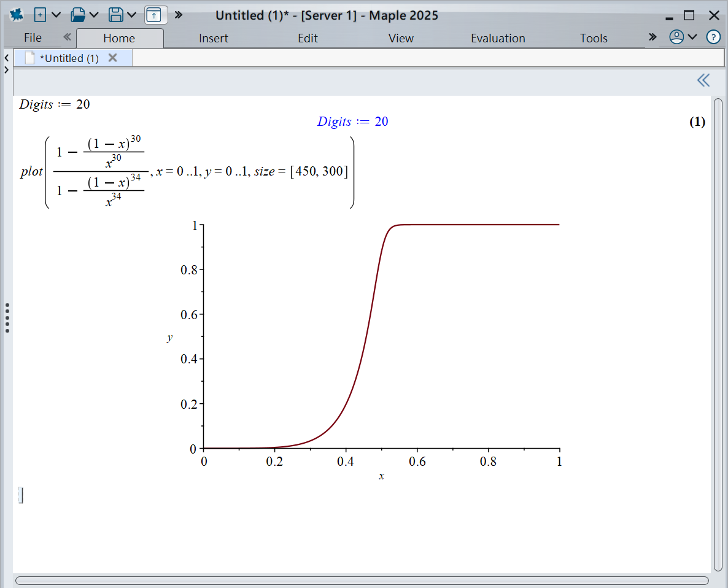Switch to the Tools ribbon tab
The image size is (728, 588).
(594, 38)
